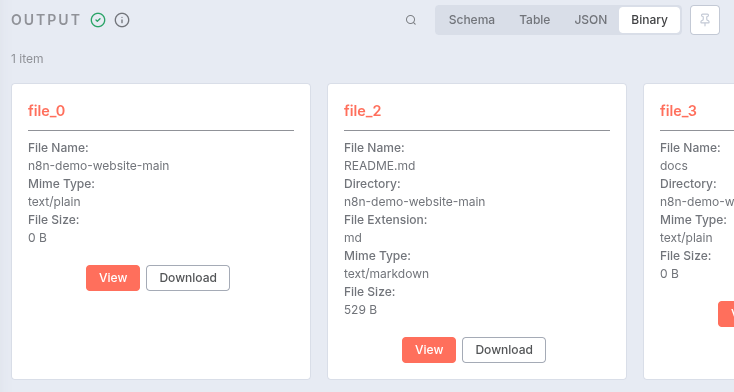Click the 'docs' file name in file_3
Viewport: 734px width, 392px height.
click(674, 166)
